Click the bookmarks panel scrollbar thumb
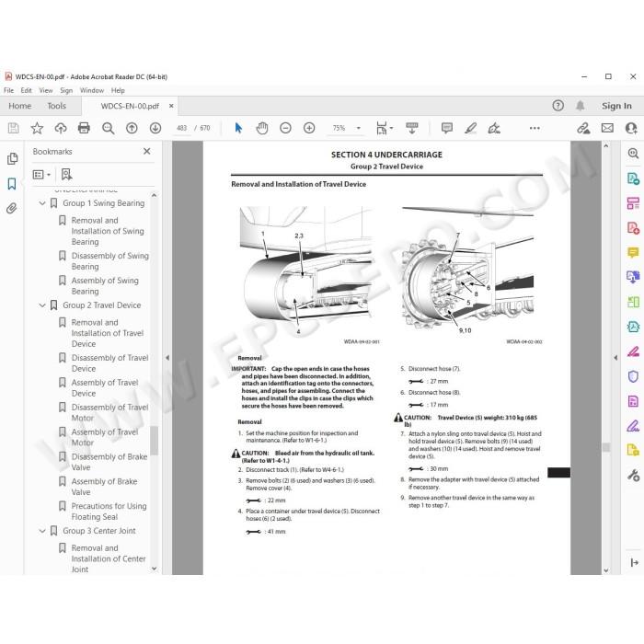The width and height of the screenshot is (644, 644). pos(154,441)
